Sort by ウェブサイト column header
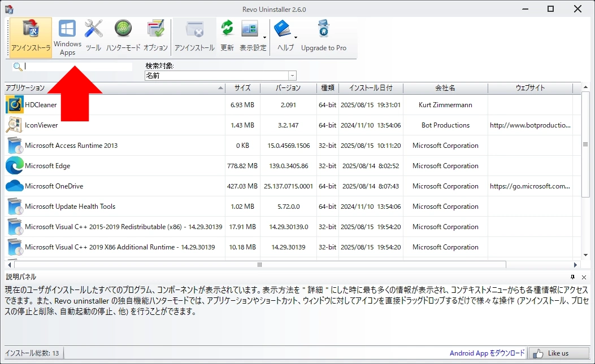The width and height of the screenshot is (595, 364). (x=530, y=88)
